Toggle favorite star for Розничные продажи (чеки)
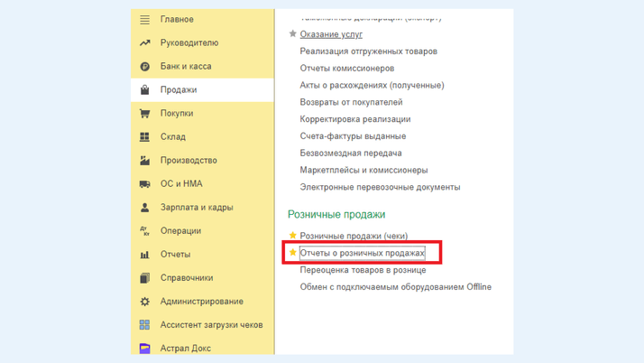This screenshot has height=363, width=644. click(x=292, y=235)
